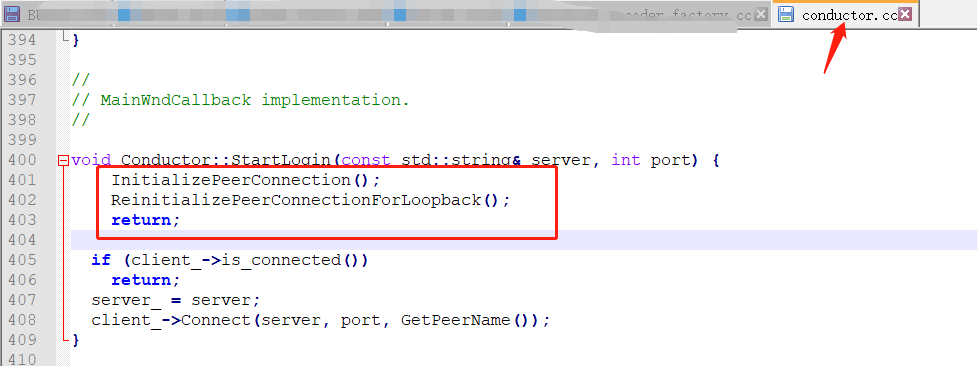
Task: Click GetPeerName on line 408
Action: [x=456, y=320]
